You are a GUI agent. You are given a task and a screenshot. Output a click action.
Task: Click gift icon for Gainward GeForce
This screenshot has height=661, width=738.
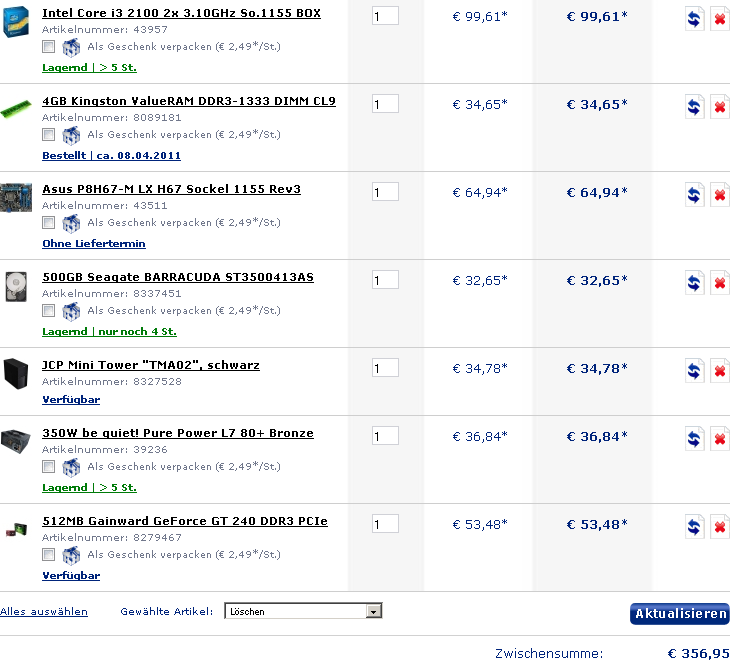click(71, 555)
